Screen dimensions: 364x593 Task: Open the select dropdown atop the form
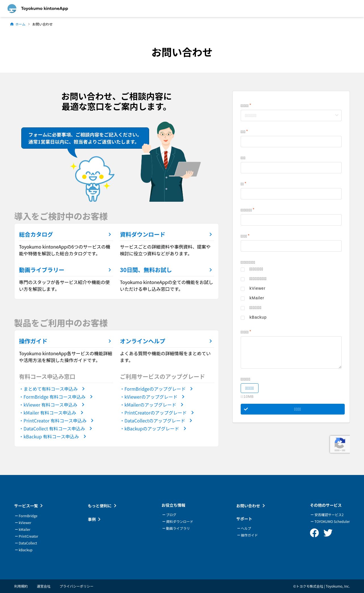(x=291, y=115)
